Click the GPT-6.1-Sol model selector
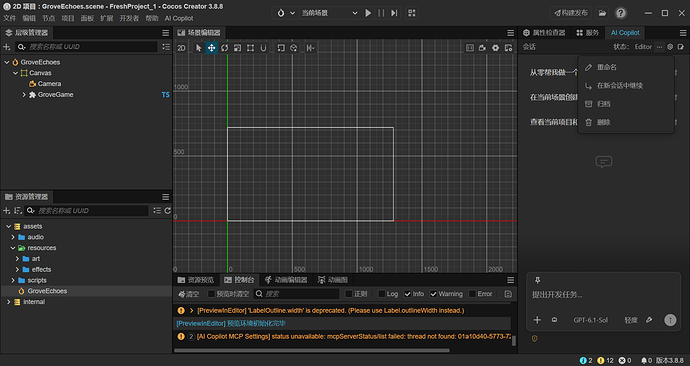 (x=591, y=320)
